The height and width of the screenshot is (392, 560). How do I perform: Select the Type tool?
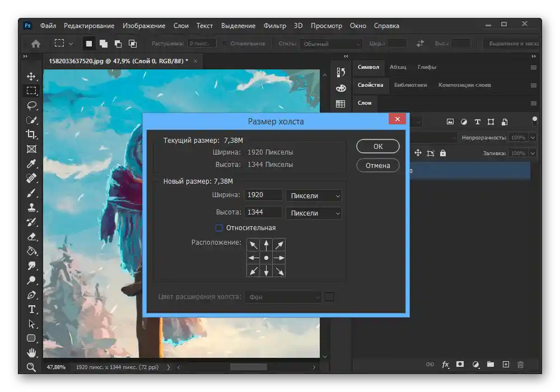point(31,309)
